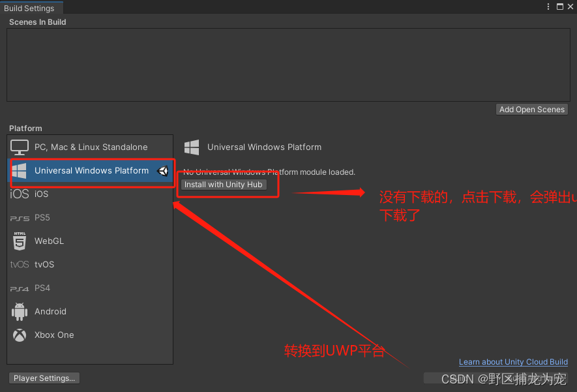Click the large Windows logo in the details header

click(192, 147)
